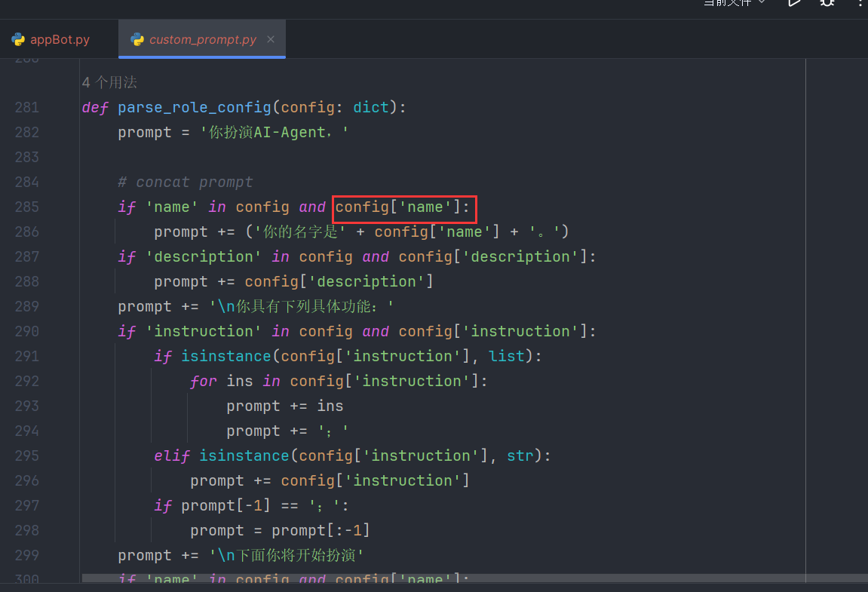Click config['description'] on line 288
Screen dimensions: 868x592
click(x=339, y=281)
